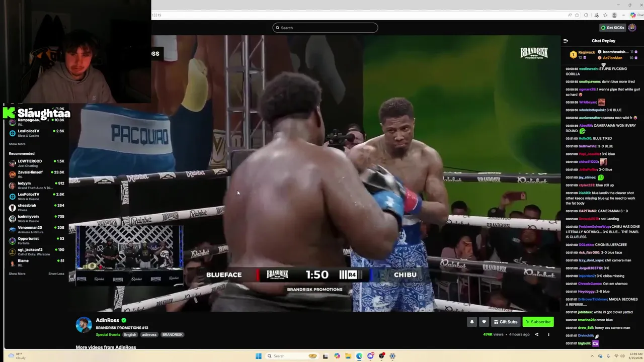The image size is (644, 362).
Task: Add page to favorites star icon
Action: 577,15
